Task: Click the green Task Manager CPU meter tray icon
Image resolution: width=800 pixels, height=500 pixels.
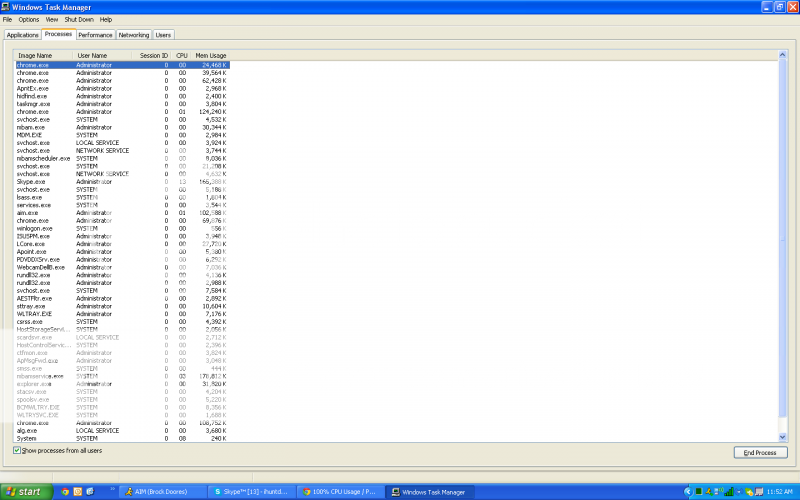Action: click(699, 492)
